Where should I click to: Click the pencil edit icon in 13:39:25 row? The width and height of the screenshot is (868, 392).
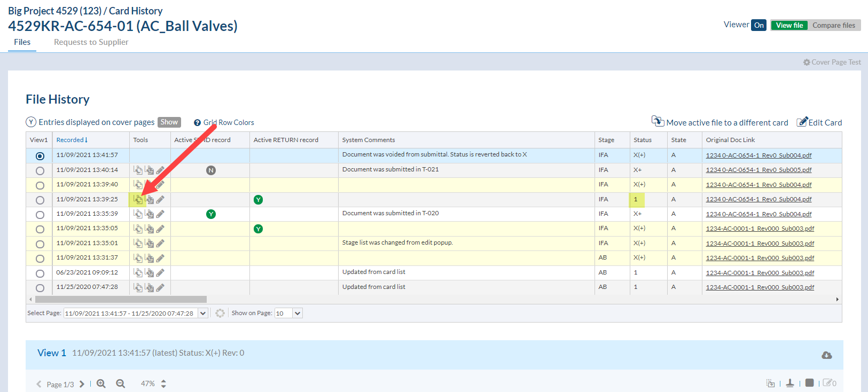160,199
